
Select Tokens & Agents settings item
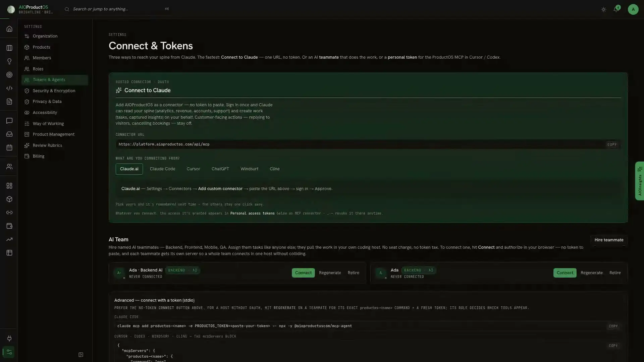(55, 80)
